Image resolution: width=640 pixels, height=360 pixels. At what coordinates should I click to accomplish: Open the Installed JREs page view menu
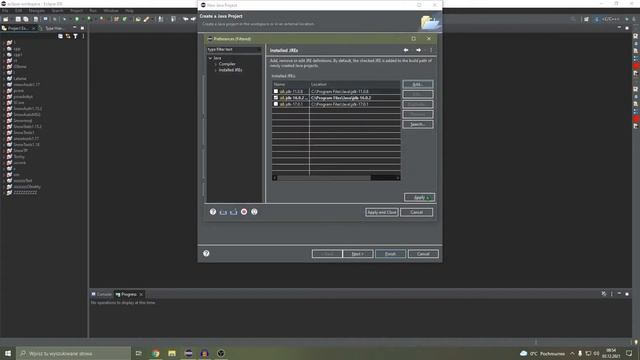tap(431, 50)
